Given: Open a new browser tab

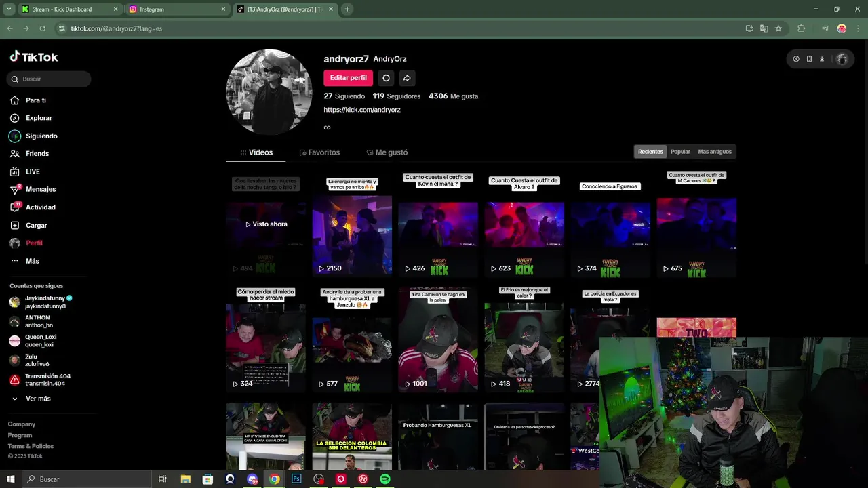Looking at the screenshot, I should [x=347, y=9].
